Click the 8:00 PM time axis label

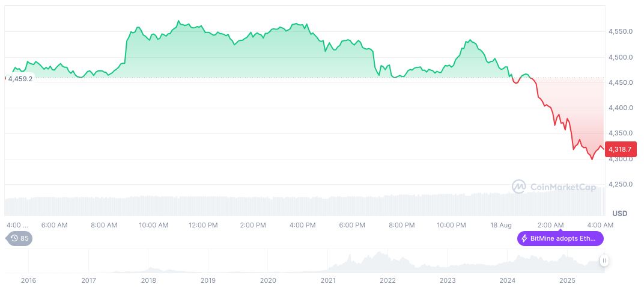pos(401,225)
